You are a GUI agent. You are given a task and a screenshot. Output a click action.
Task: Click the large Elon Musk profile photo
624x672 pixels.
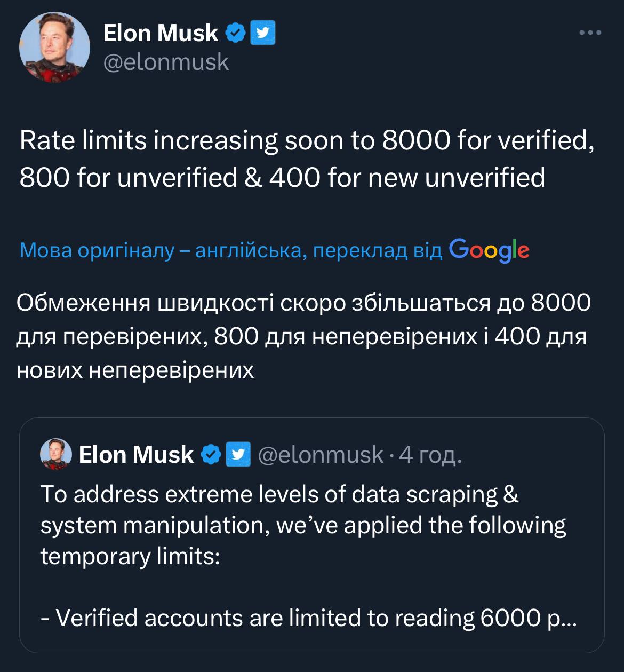click(x=54, y=48)
